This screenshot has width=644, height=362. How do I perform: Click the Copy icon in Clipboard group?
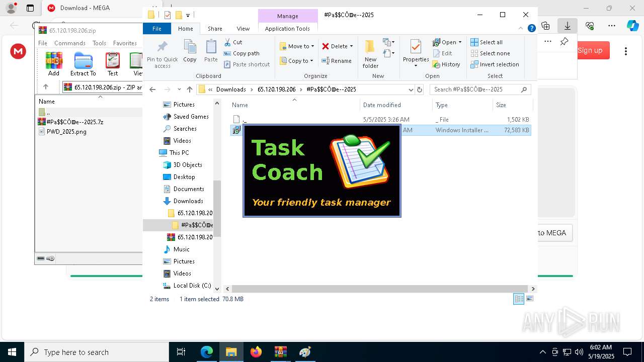click(x=190, y=47)
